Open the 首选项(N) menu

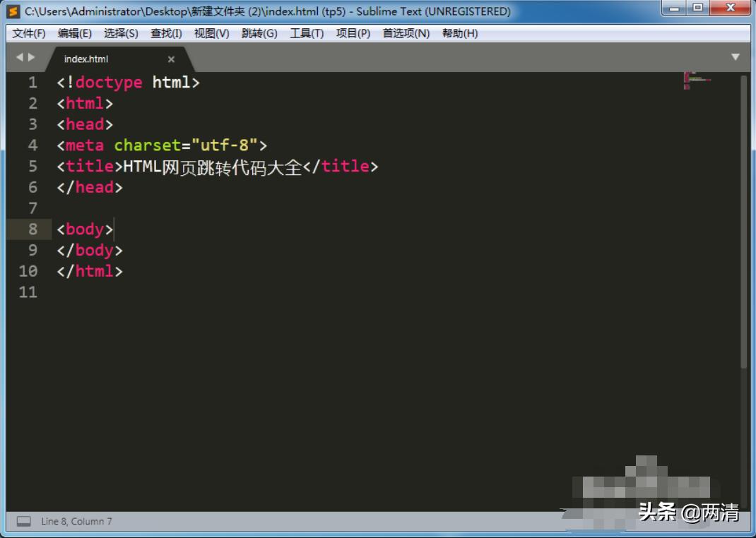pos(406,33)
